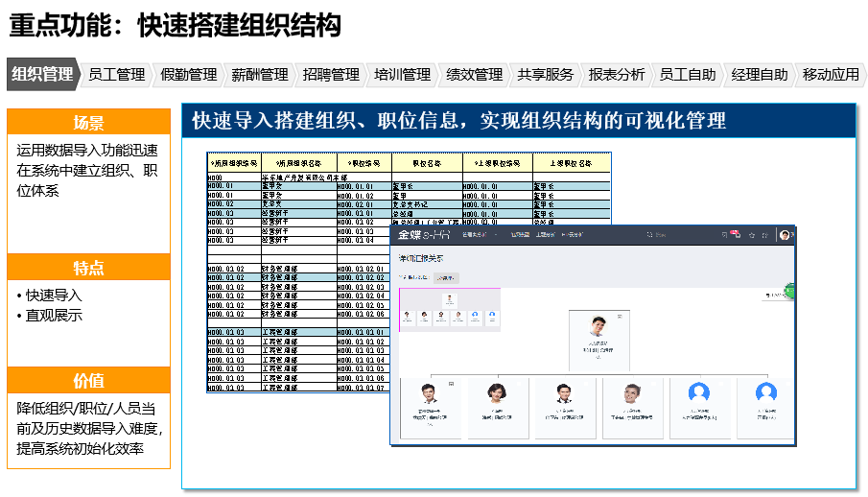Open the 假勤管理 tab
The image size is (868, 497).
pyautogui.click(x=189, y=75)
